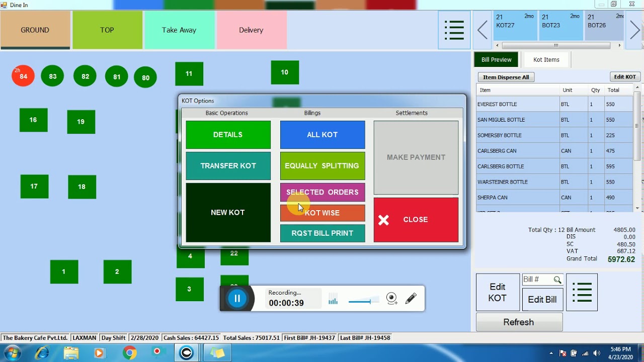The width and height of the screenshot is (644, 362).
Task: Open the media player taskbar icon
Action: pos(99,353)
